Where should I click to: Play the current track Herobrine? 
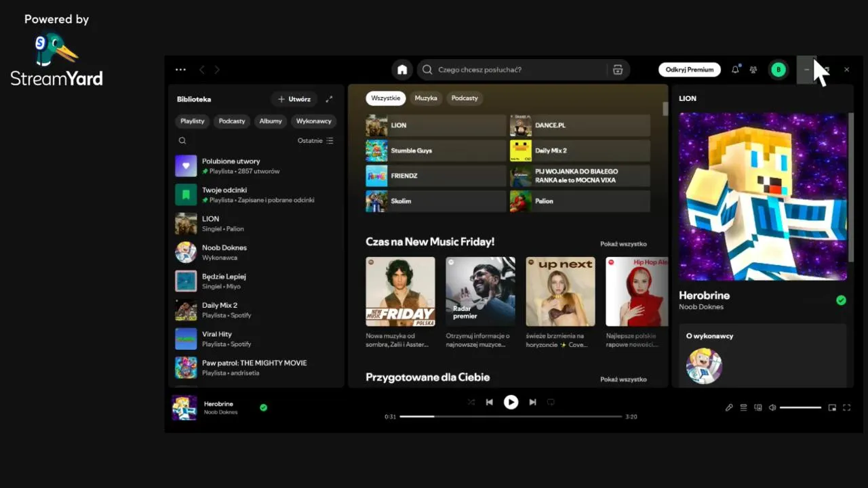(x=511, y=402)
